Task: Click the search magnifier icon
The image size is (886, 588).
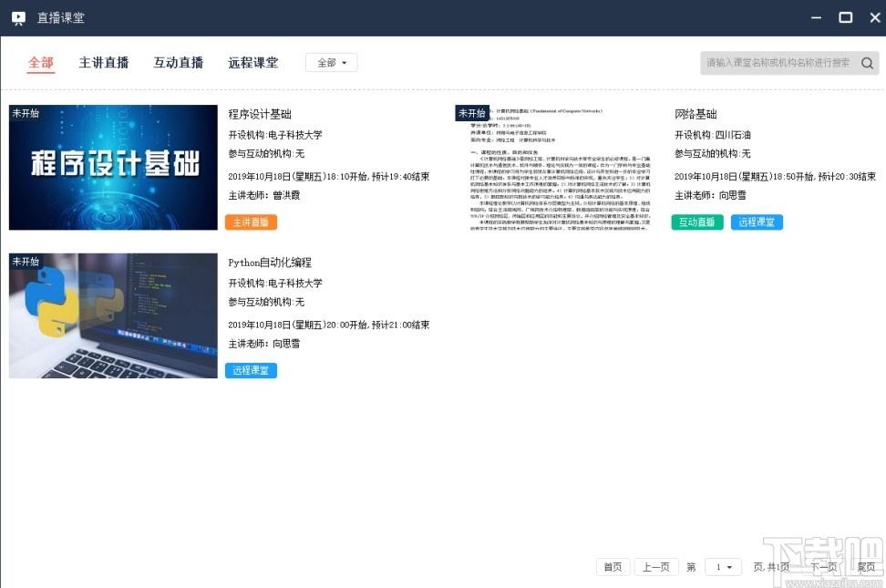Action: (867, 63)
